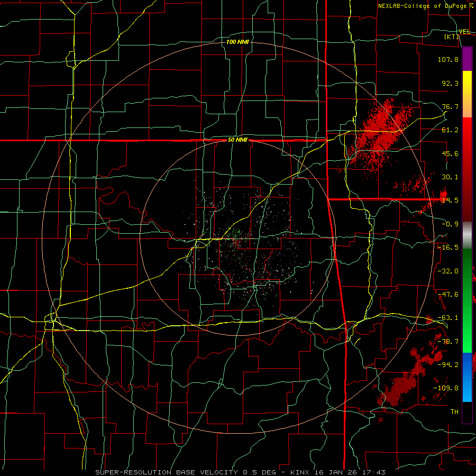The height and width of the screenshot is (476, 476).
Task: Select the 76.7 scale value
Action: [x=450, y=106]
